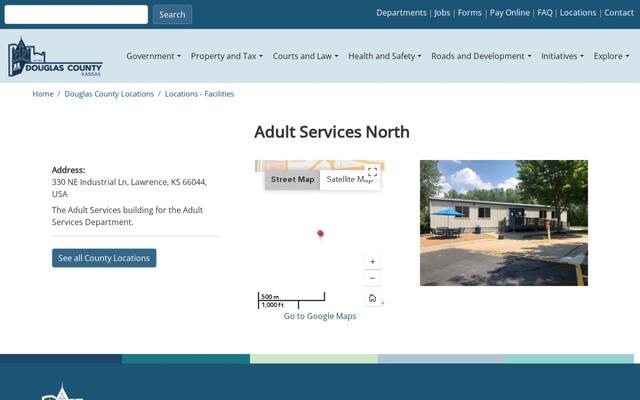Image resolution: width=640 pixels, height=400 pixels.
Task: Switch map to Street Map view
Action: point(293,180)
